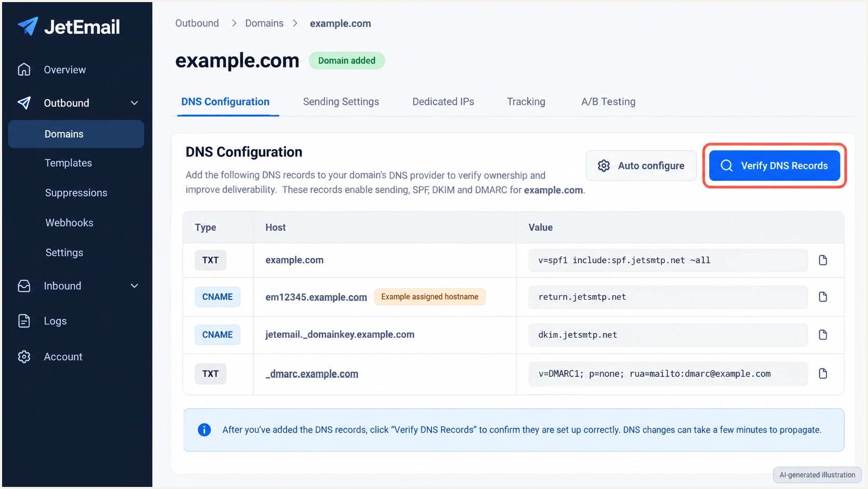Open Logs in the sidebar

coord(55,321)
